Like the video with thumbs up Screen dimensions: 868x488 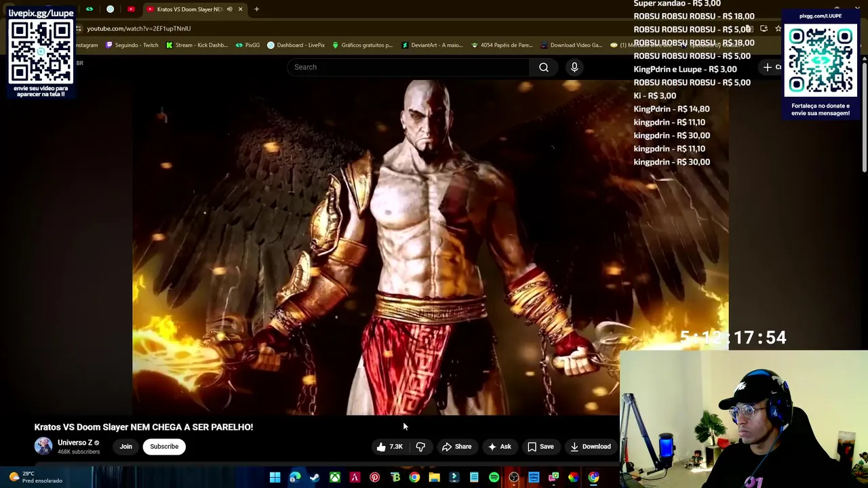click(x=390, y=447)
